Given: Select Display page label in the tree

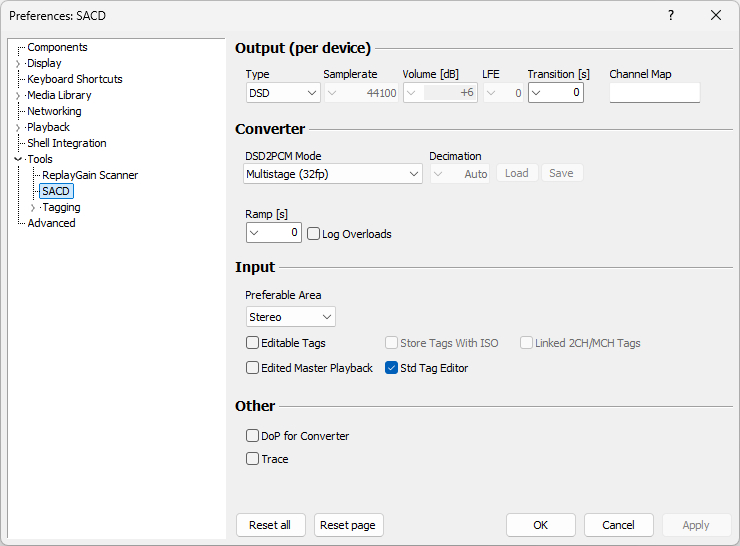Looking at the screenshot, I should 44,63.
